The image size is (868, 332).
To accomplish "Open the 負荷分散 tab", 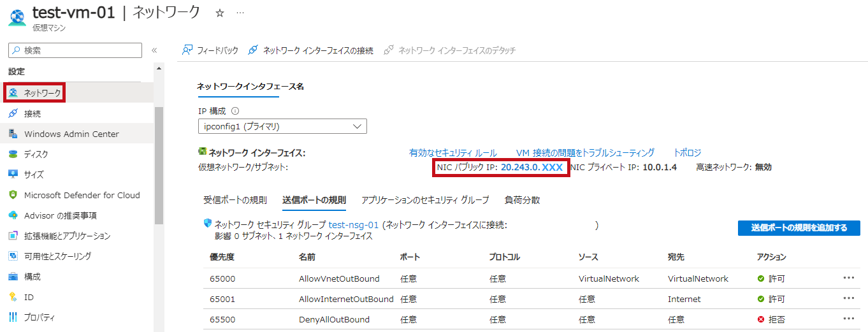I will point(522,200).
